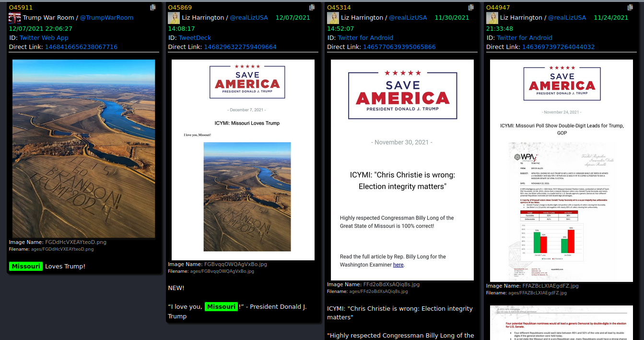Click filename path ages/FGDdHcVXEAYteoD.png
The image size is (644, 340).
[x=62, y=249]
